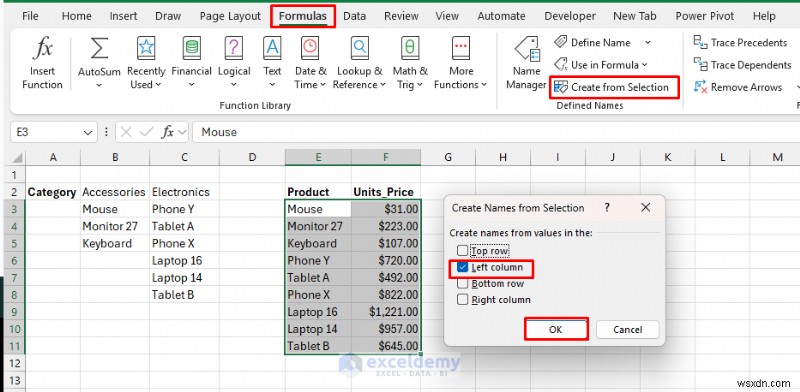Click the Select All corner triangle

click(x=17, y=157)
